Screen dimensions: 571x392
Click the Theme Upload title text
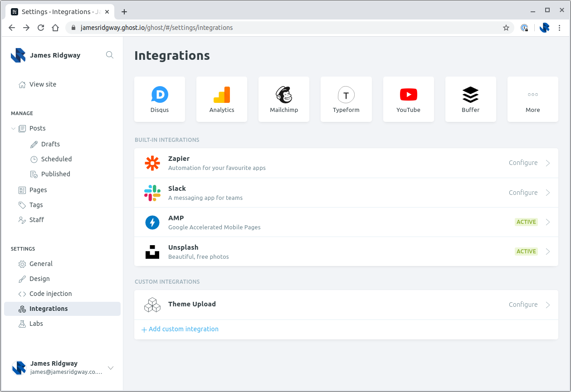(192, 304)
